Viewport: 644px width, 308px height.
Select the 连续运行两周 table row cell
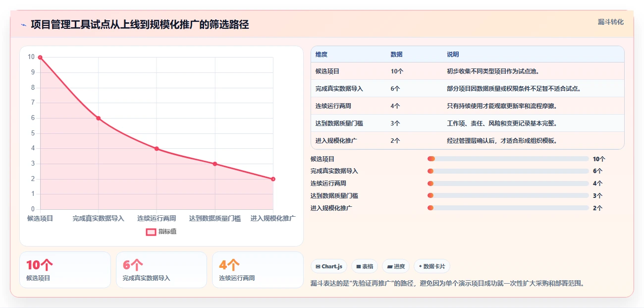tap(333, 106)
